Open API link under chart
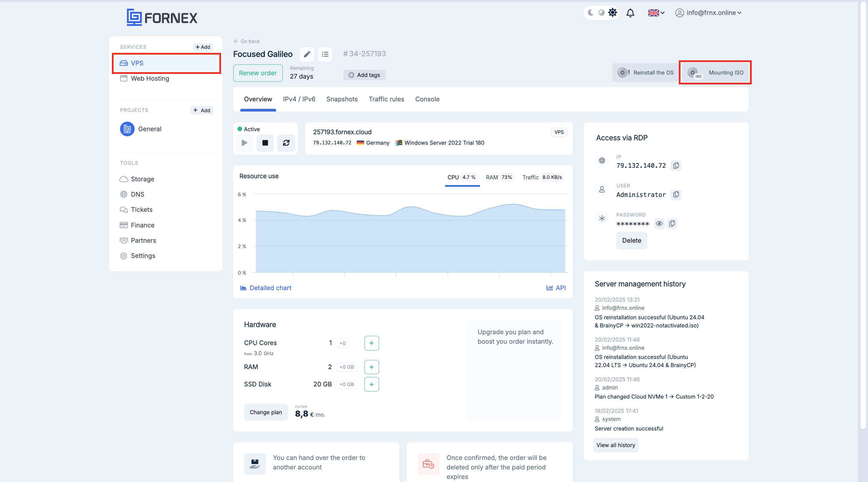This screenshot has width=868, height=482. pyautogui.click(x=556, y=288)
